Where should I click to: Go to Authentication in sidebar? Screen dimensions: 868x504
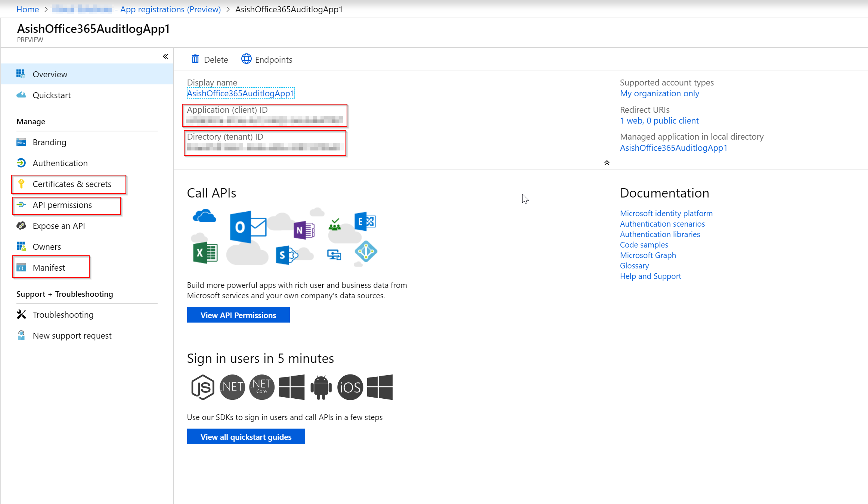tap(60, 163)
